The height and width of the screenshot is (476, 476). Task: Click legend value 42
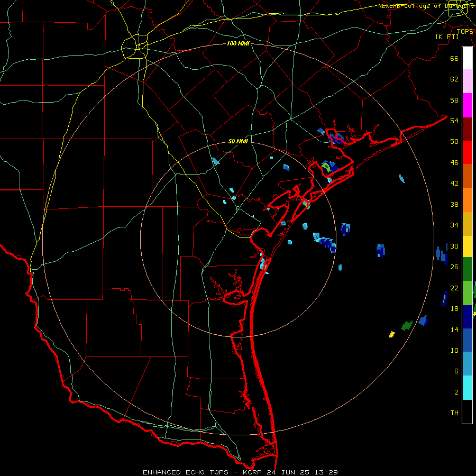[454, 184]
